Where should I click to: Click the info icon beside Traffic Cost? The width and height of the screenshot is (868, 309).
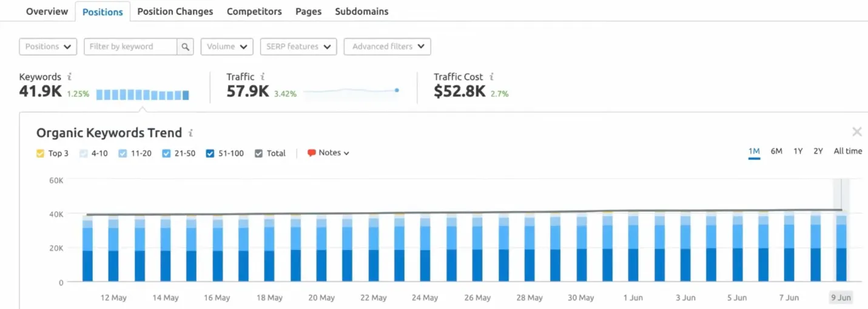491,77
